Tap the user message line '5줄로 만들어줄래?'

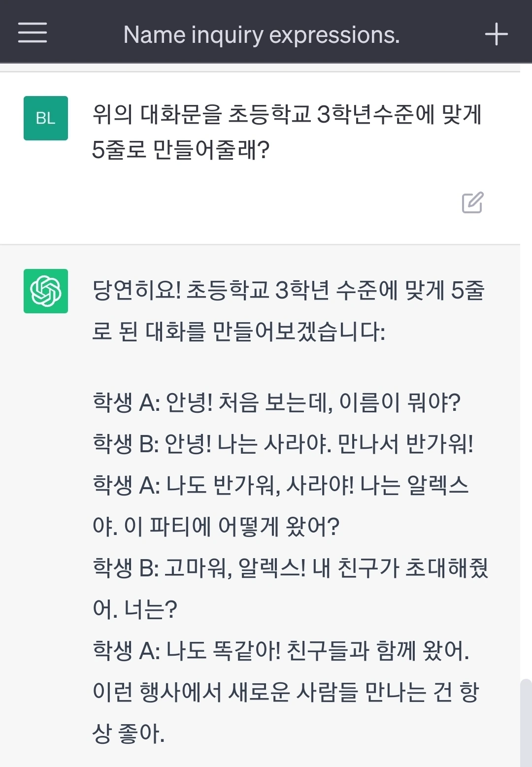(181, 149)
